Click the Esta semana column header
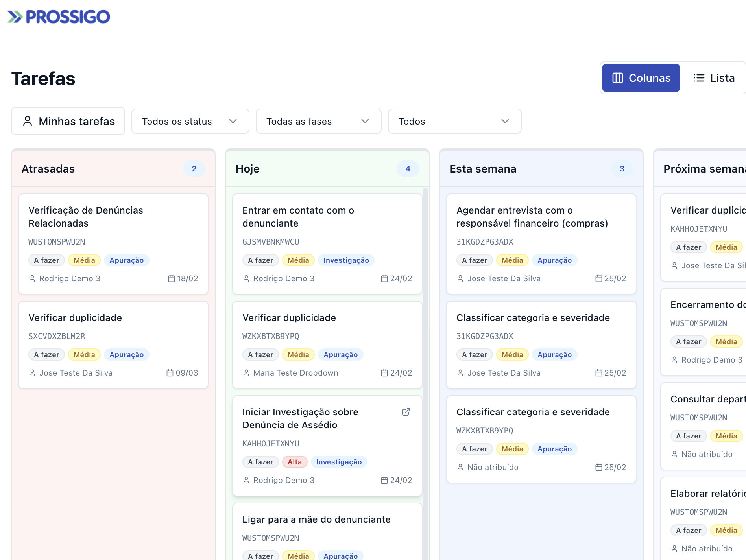This screenshot has height=560, width=746. point(541,169)
